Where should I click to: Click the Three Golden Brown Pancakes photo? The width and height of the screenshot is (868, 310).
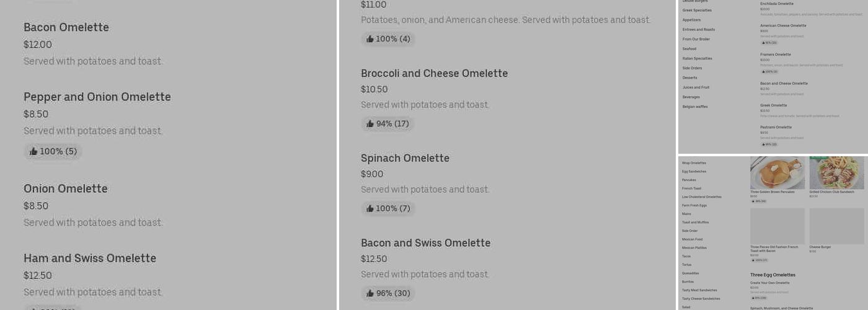pos(777,173)
